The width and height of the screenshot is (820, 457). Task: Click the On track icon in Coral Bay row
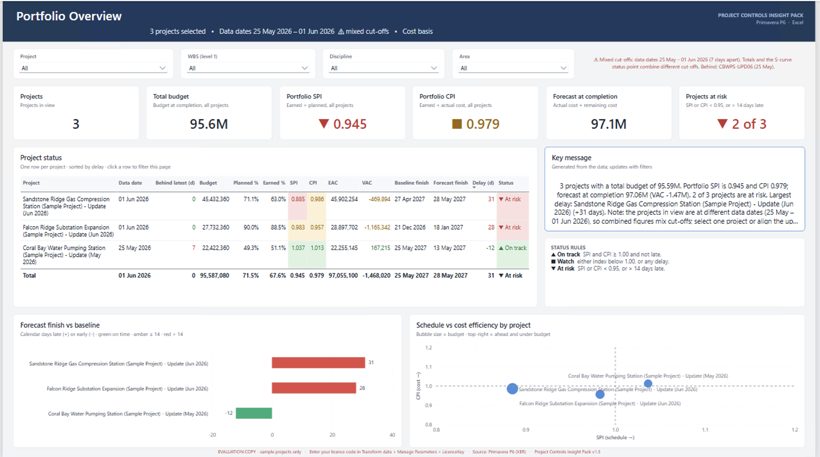(501, 248)
